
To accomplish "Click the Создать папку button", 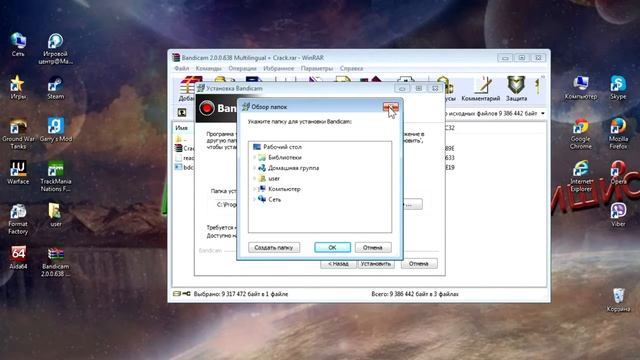I will click(x=274, y=247).
